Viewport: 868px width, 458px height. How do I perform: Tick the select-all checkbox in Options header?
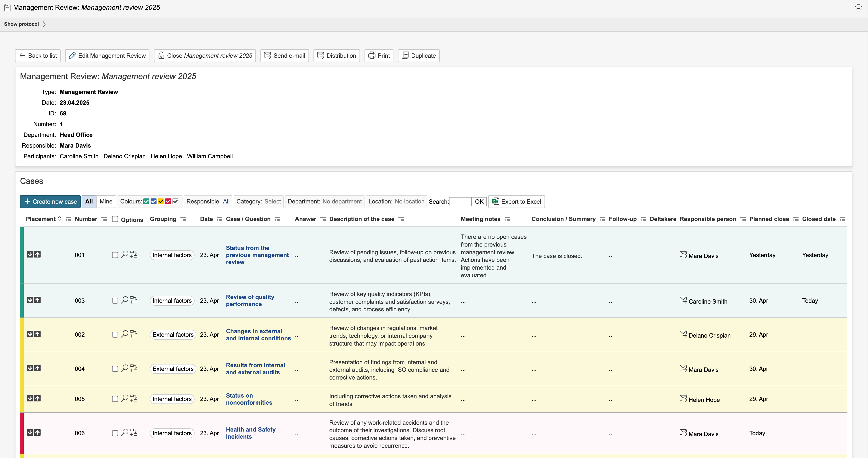115,219
